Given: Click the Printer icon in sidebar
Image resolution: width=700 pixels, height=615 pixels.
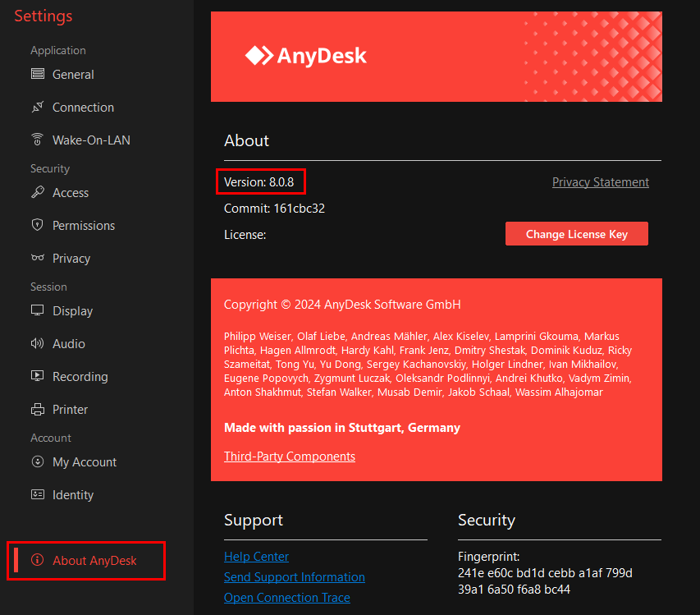Looking at the screenshot, I should tap(37, 409).
